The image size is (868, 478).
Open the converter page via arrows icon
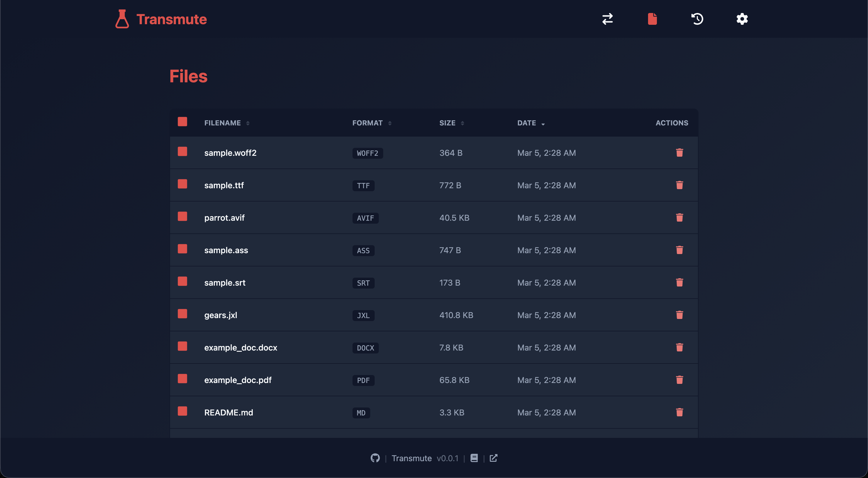click(x=607, y=19)
